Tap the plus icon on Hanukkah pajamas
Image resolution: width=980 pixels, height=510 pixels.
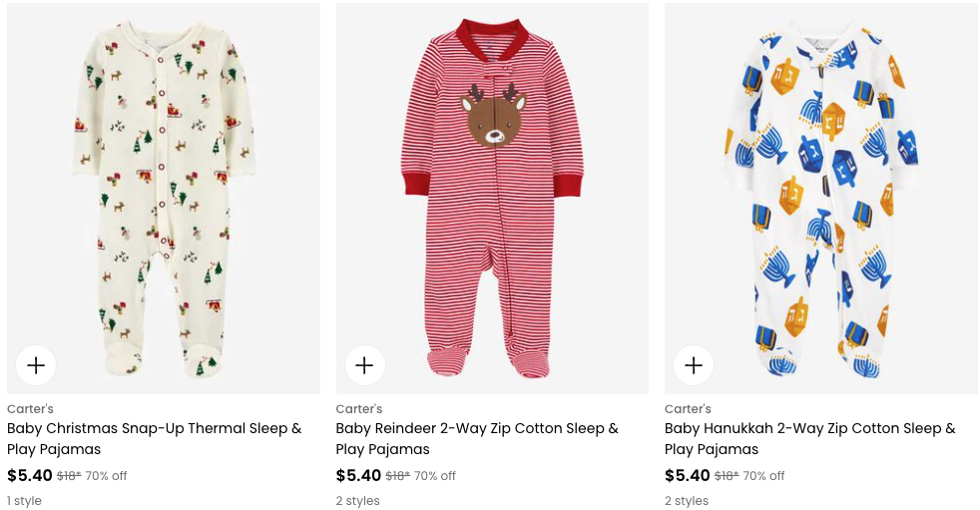(694, 365)
